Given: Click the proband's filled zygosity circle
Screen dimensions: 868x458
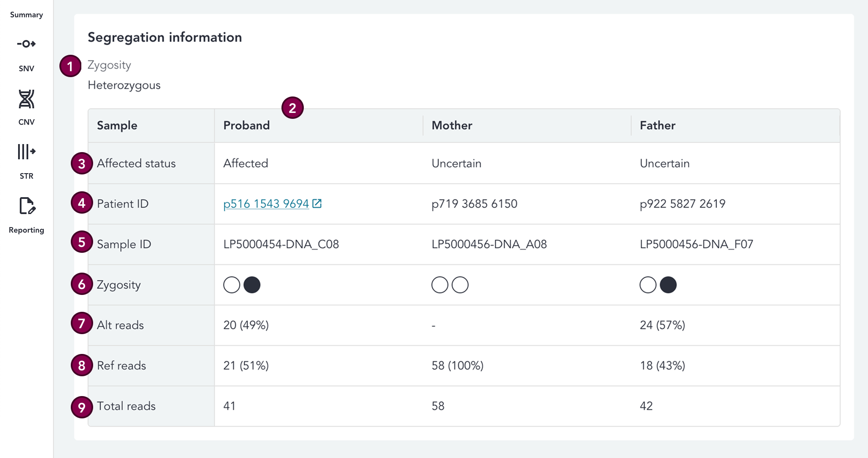Looking at the screenshot, I should 252,285.
